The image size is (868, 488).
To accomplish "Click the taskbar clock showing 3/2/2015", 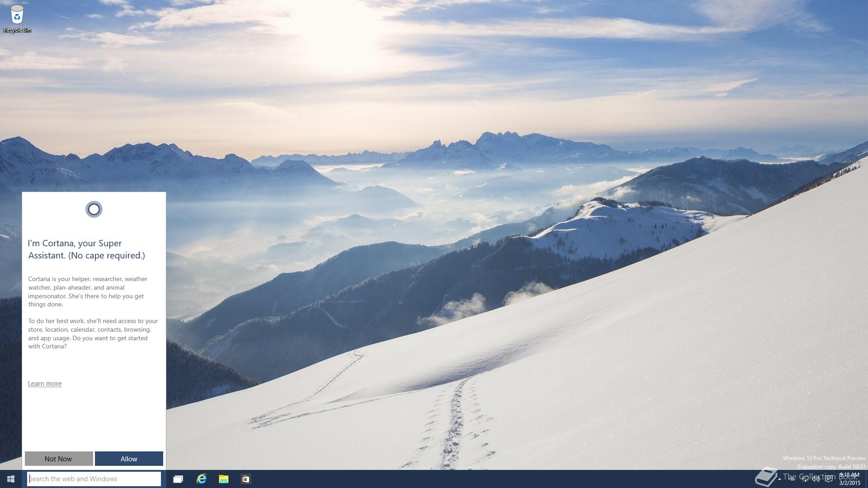I will point(849,479).
